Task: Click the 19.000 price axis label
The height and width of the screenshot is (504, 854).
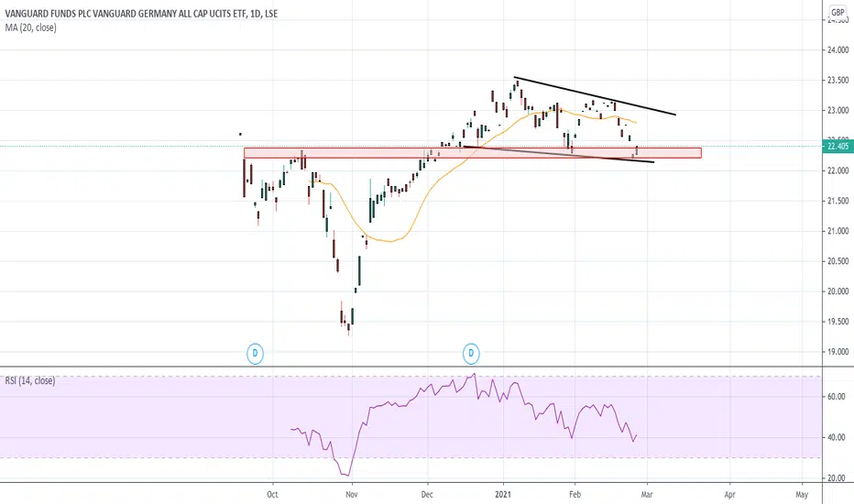Action: pyautogui.click(x=838, y=352)
